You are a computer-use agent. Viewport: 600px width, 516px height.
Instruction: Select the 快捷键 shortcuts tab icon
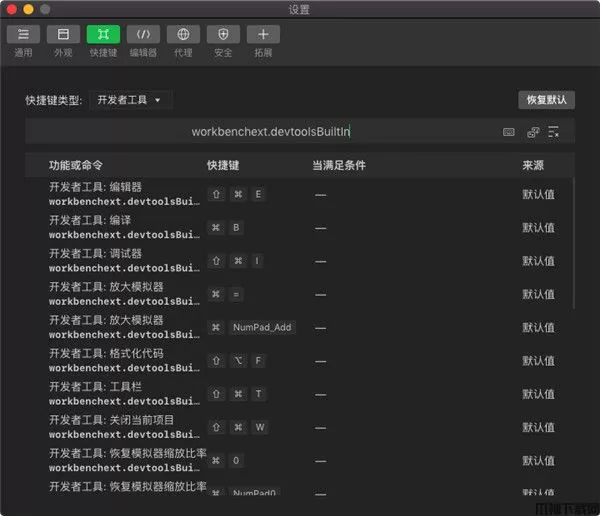[x=103, y=35]
